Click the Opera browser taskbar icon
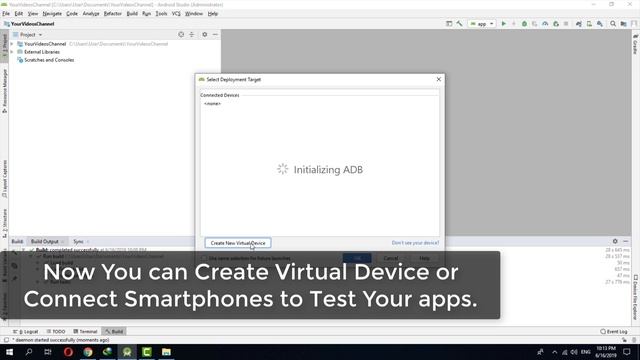This screenshot has height=360, width=640. (x=68, y=352)
